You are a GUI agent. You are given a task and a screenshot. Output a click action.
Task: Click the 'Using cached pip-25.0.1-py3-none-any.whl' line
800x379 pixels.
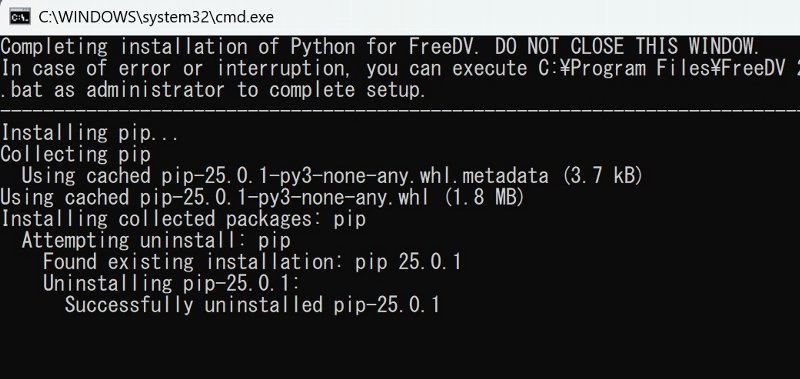(x=214, y=198)
